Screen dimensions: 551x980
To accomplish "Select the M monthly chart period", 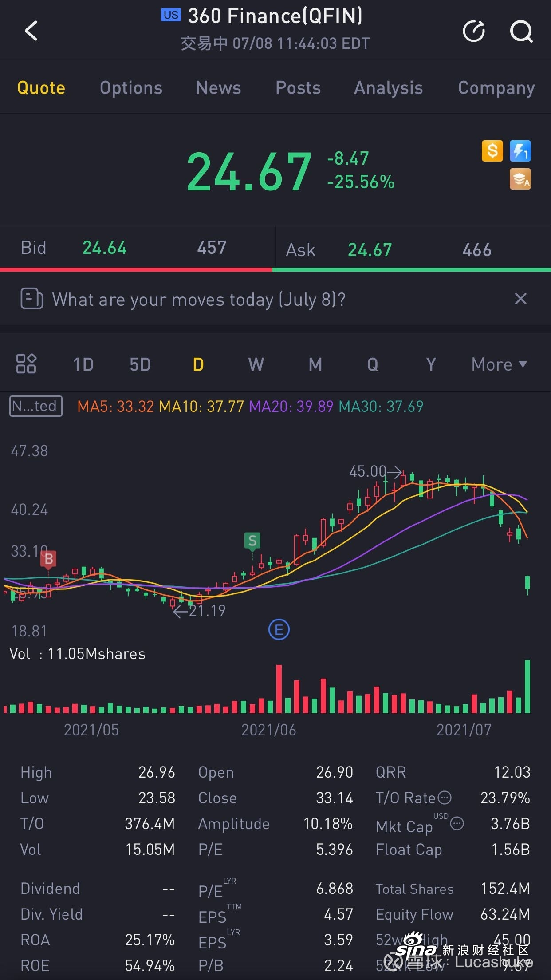I will (315, 364).
